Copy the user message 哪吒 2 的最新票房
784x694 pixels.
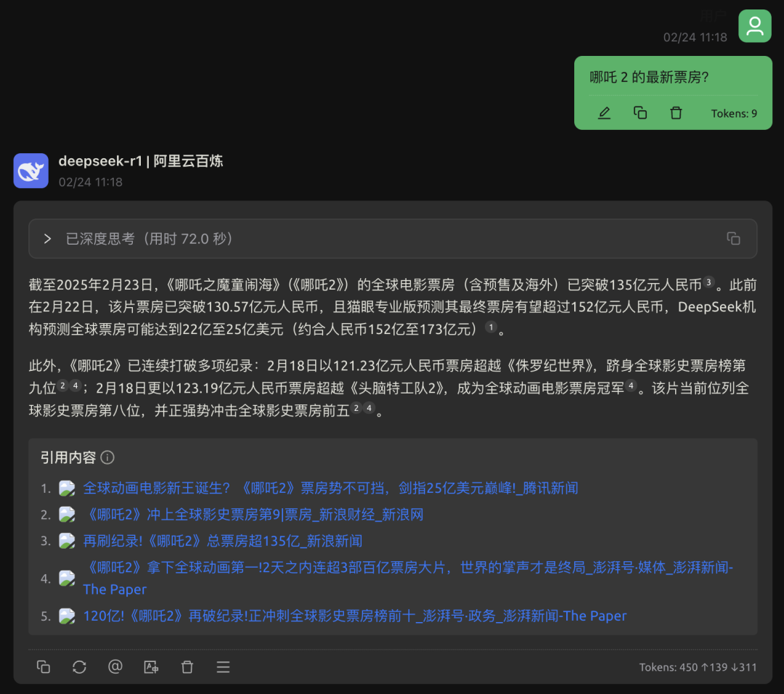[x=640, y=113]
